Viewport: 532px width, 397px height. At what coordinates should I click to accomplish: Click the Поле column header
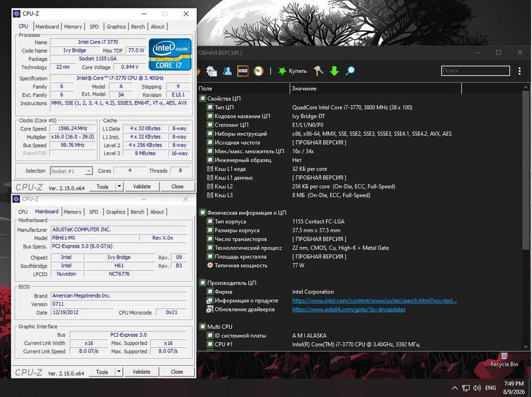[x=243, y=89]
